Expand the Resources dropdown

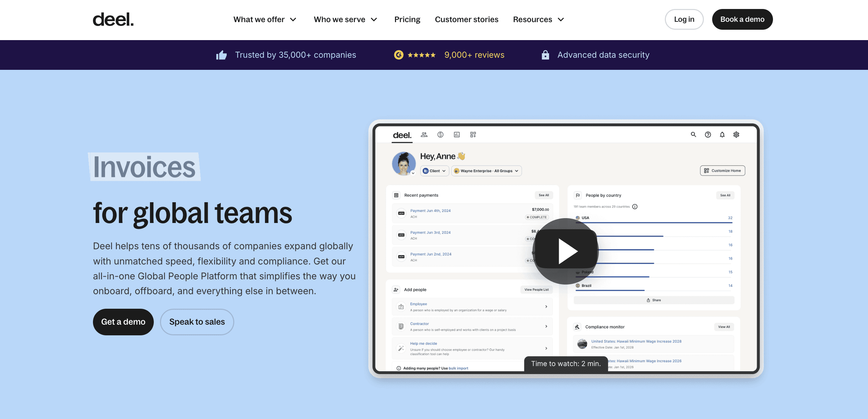(x=538, y=19)
